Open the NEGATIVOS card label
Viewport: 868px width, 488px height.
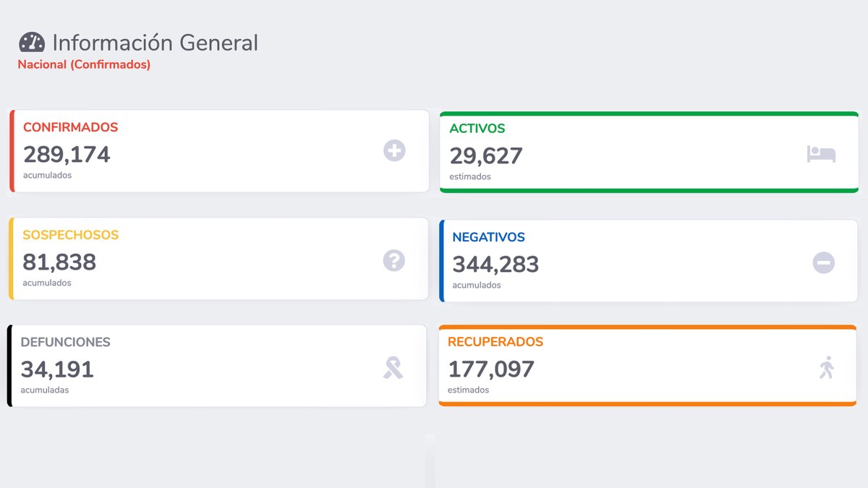[x=488, y=237]
